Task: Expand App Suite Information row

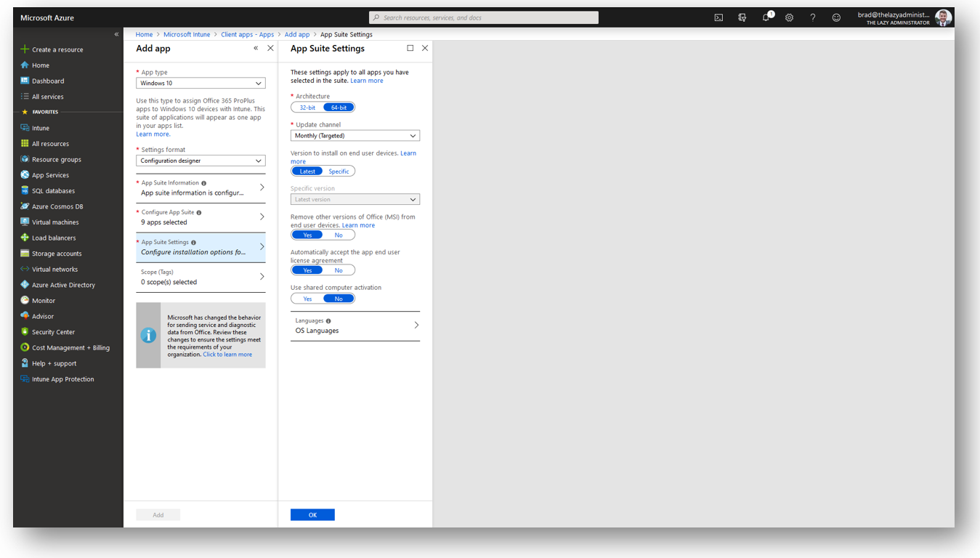Action: pyautogui.click(x=201, y=188)
